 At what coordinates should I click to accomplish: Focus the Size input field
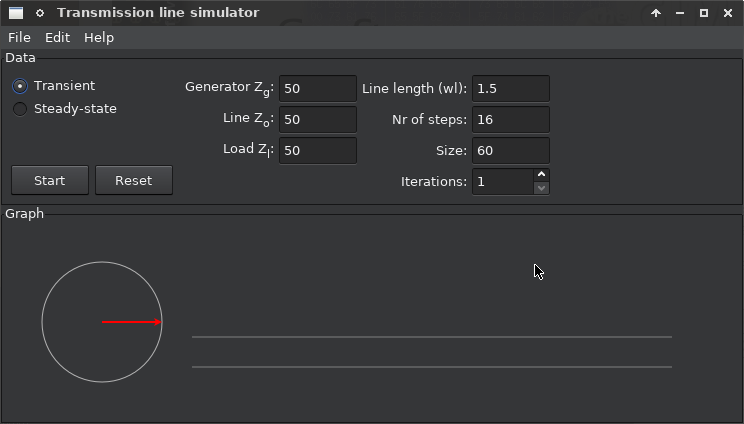coord(511,151)
